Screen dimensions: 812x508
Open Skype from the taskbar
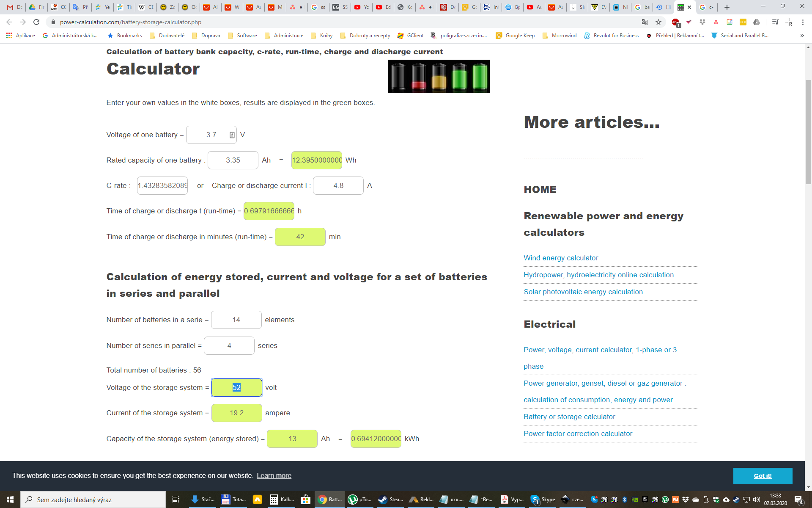543,500
